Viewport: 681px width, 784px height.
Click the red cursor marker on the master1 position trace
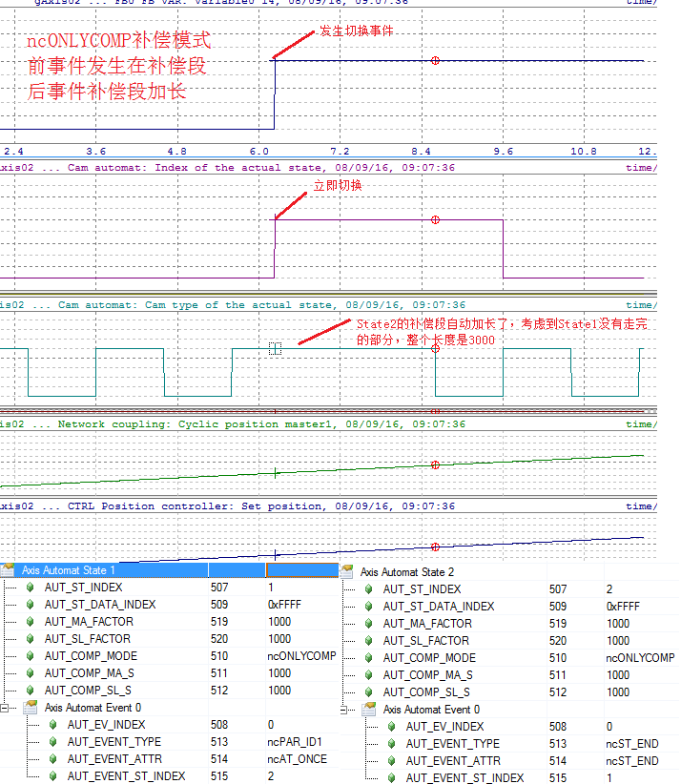[x=435, y=464]
